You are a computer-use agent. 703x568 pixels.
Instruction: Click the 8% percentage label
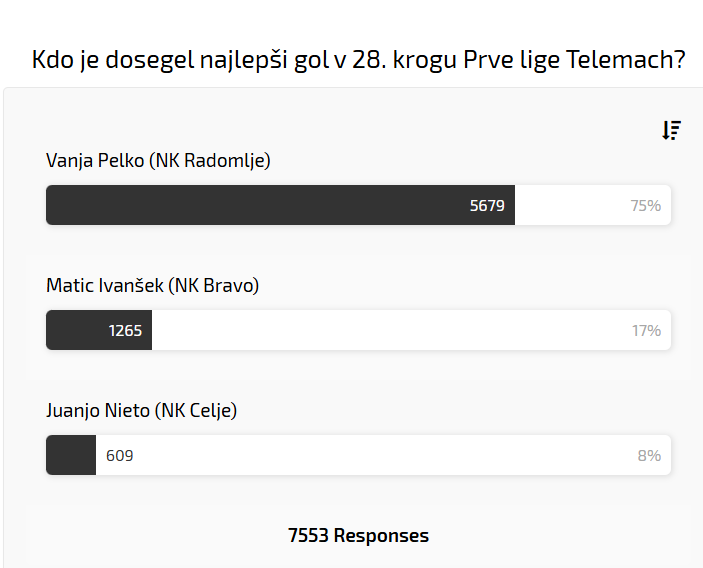649,455
